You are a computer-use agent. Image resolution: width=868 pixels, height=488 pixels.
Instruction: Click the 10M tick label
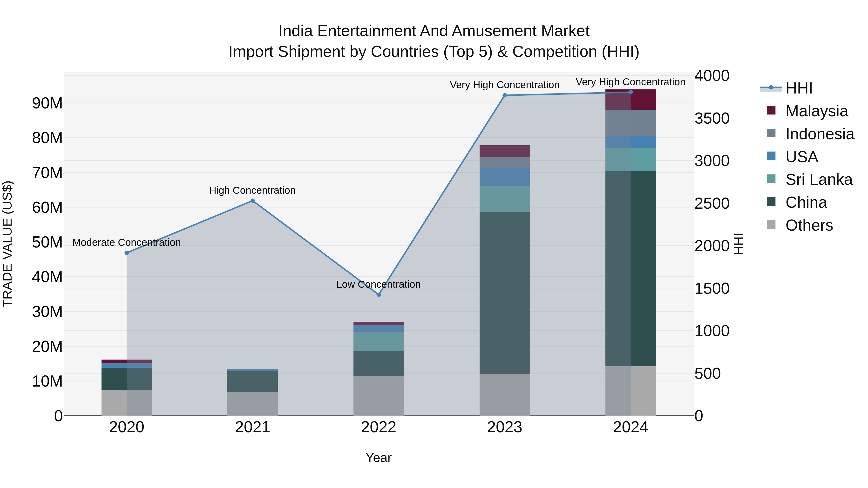[47, 381]
